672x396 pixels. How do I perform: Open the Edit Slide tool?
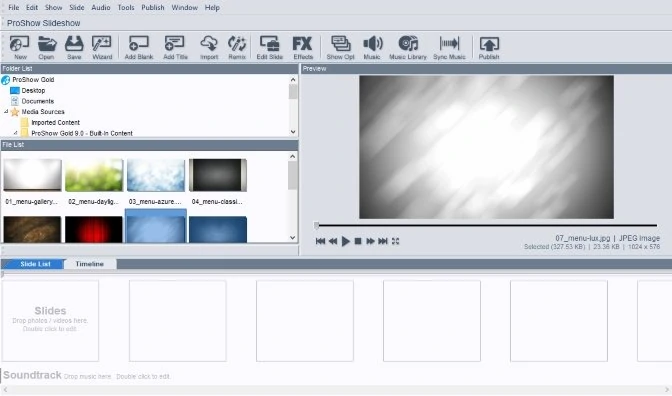pyautogui.click(x=270, y=47)
